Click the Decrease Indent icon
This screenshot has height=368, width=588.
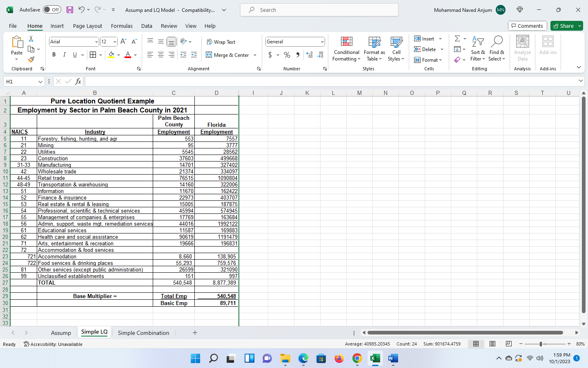pyautogui.click(x=183, y=55)
